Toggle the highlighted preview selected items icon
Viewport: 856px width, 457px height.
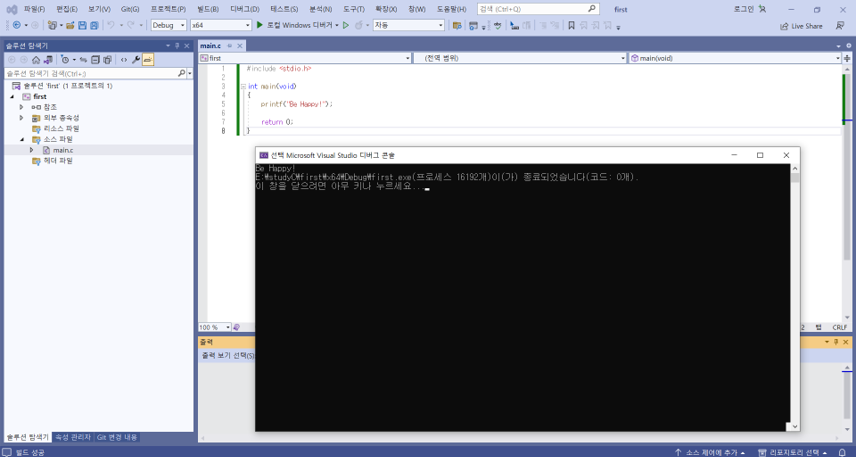148,60
